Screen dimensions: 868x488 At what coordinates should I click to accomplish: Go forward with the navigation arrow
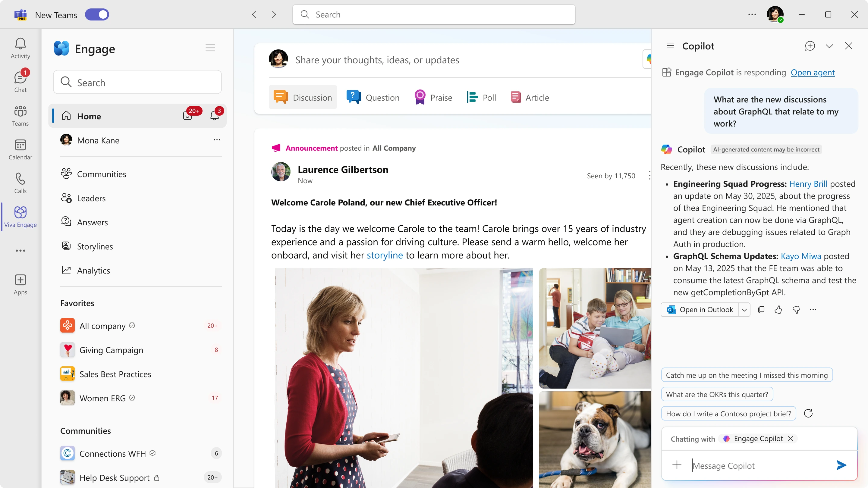pos(274,14)
